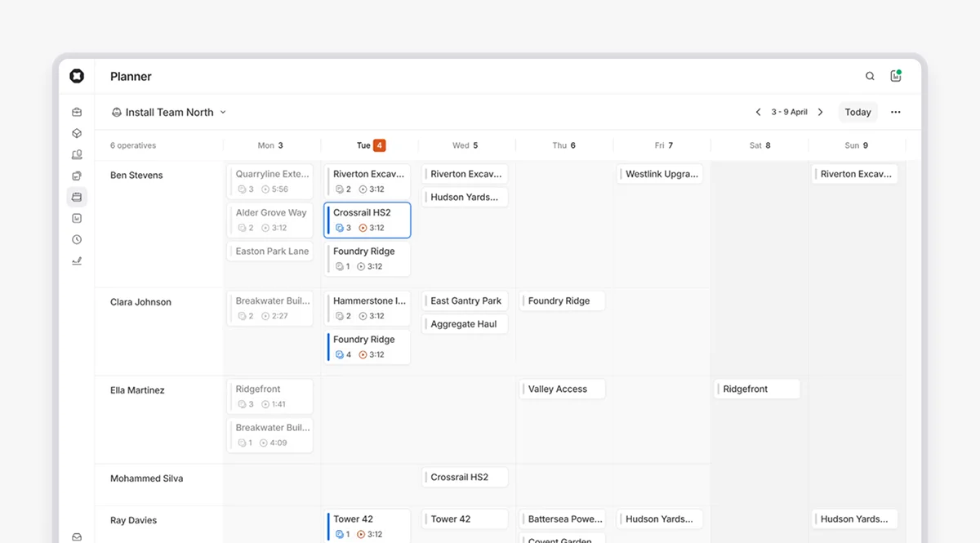
Task: Go to next week arrow
Action: (821, 112)
